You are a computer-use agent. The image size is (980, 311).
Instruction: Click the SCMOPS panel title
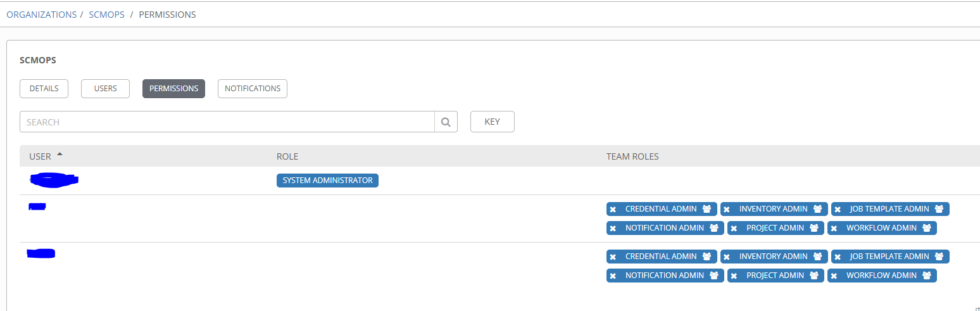38,60
